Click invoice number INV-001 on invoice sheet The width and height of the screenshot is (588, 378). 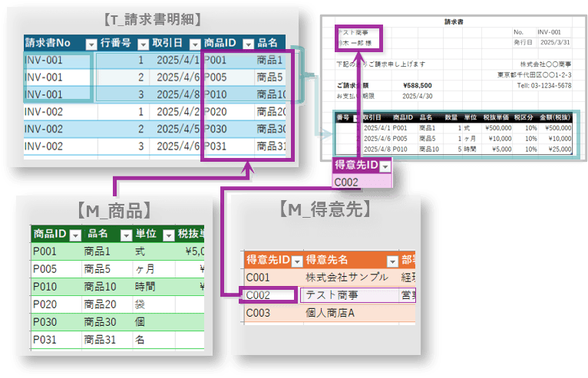coord(549,32)
